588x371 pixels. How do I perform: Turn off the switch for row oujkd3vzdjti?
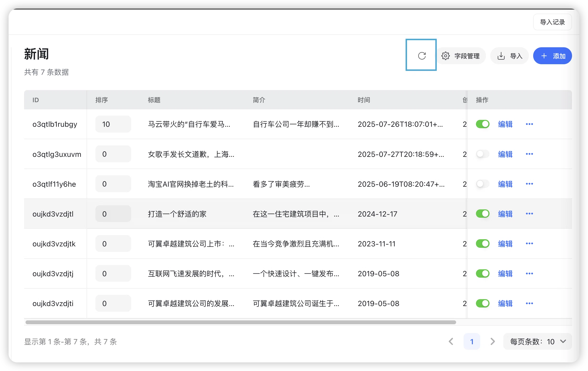pyautogui.click(x=483, y=303)
